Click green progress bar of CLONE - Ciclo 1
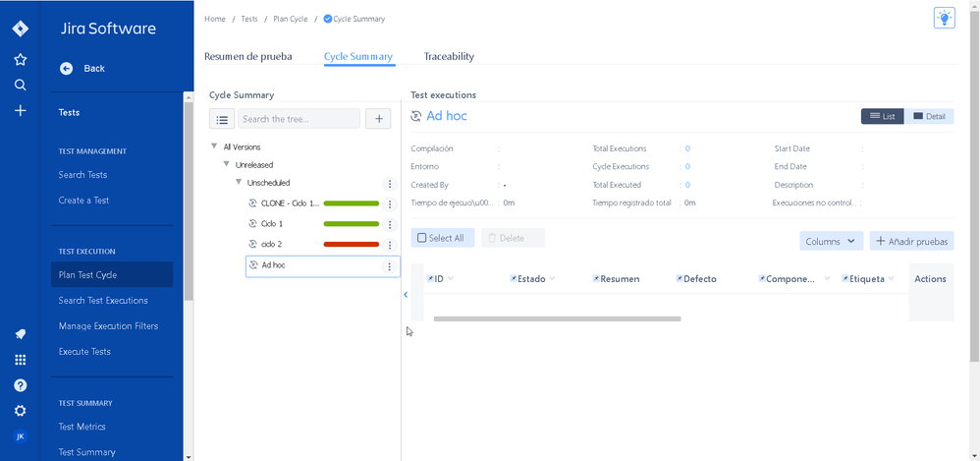The image size is (980, 461). tap(352, 203)
